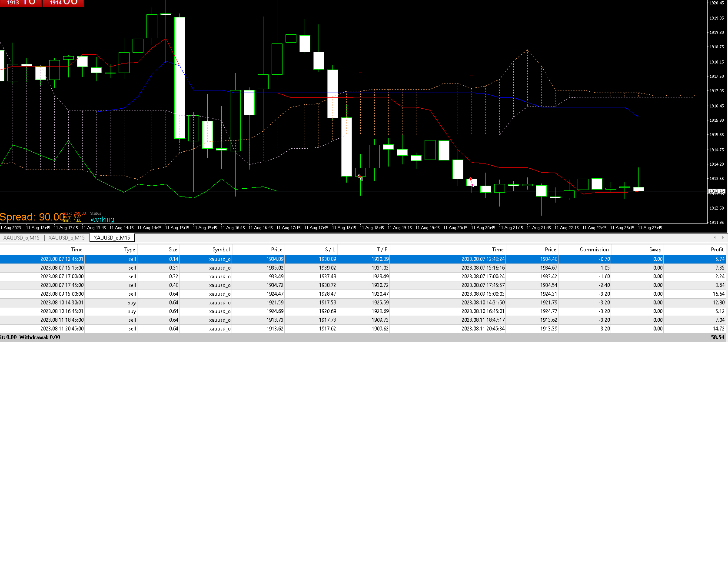
Task: Sort by the Commission column header
Action: [594, 250]
